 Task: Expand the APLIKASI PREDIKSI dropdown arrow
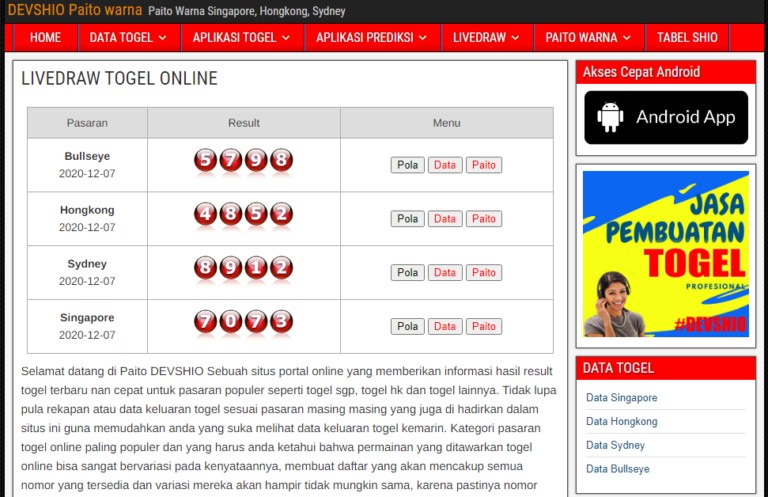click(x=423, y=38)
